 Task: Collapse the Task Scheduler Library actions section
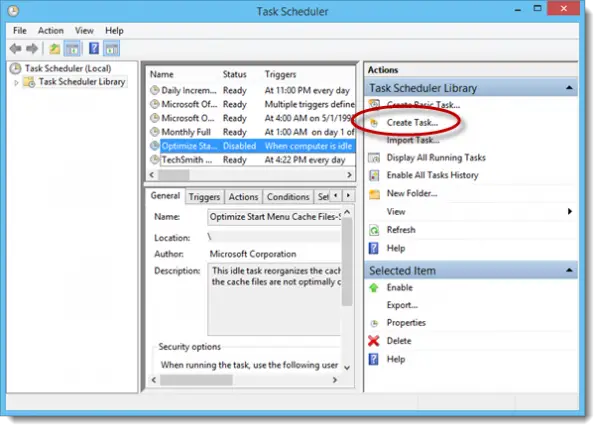[x=571, y=88]
